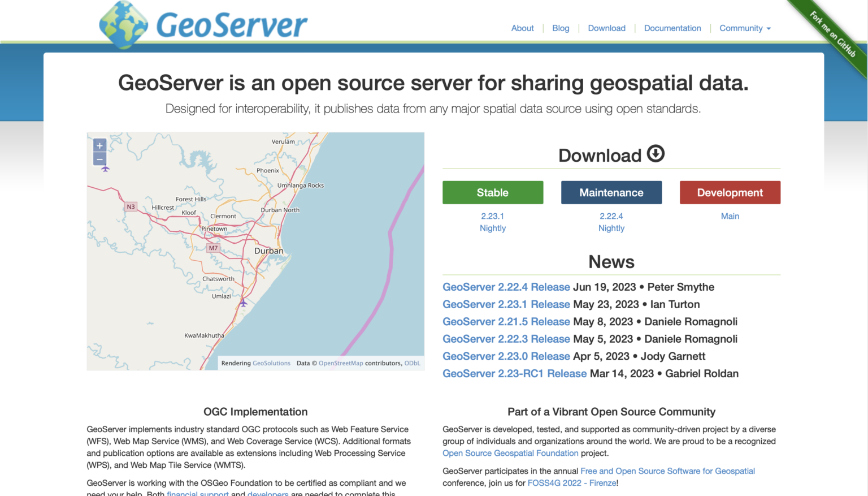Click the airplane marker at top-left of map
868x496 pixels.
point(105,168)
